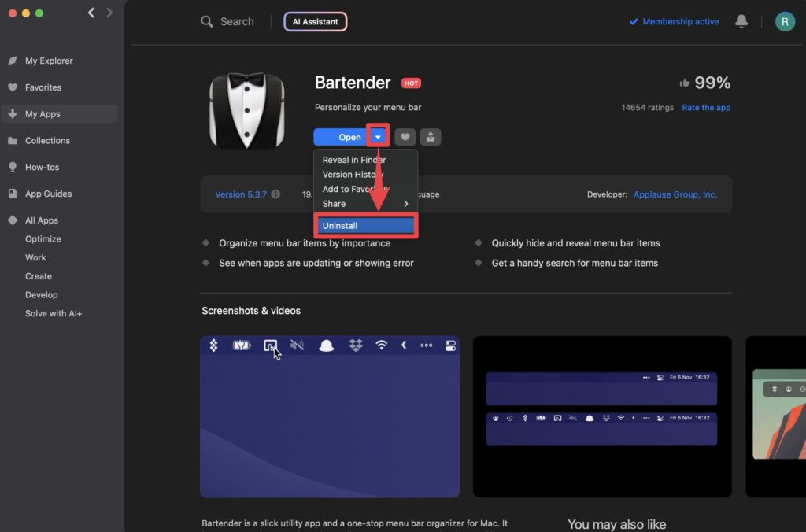Click the blue Open button
Screen dimensions: 806x532
point(342,137)
